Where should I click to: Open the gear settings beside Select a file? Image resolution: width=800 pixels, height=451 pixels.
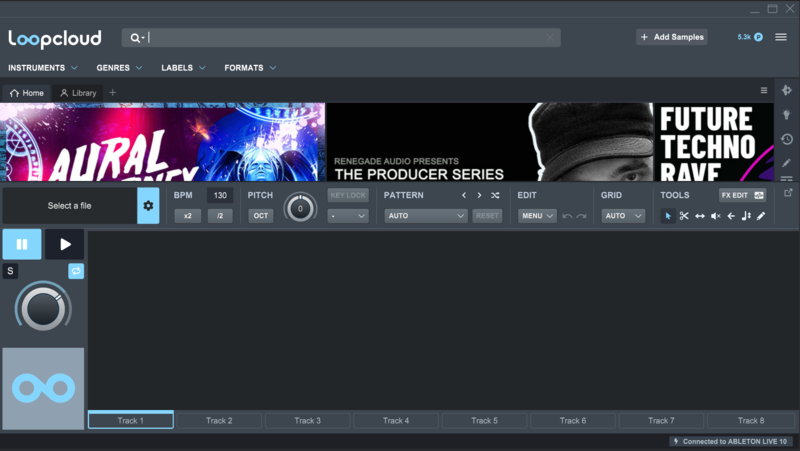(x=148, y=206)
